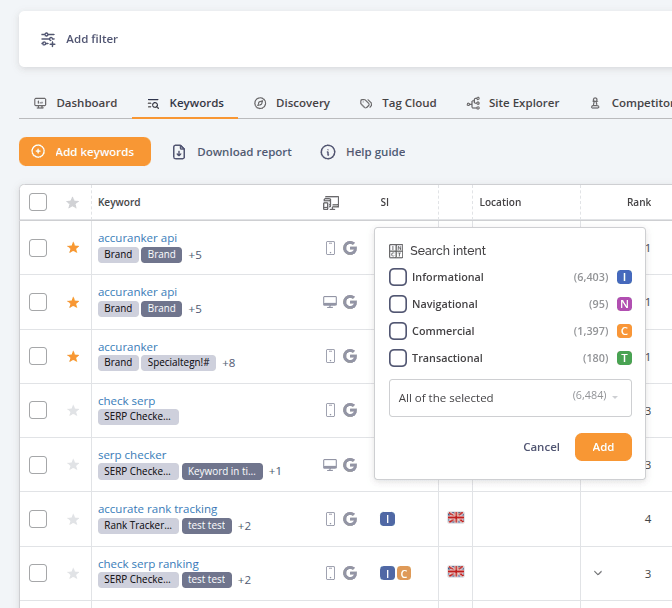This screenshot has width=672, height=608.
Task: Click mobile icon in accuranker row
Action: tap(330, 356)
